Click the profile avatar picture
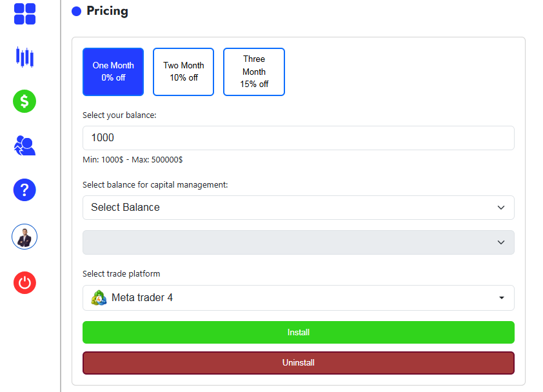The height and width of the screenshot is (392, 543). pos(25,237)
